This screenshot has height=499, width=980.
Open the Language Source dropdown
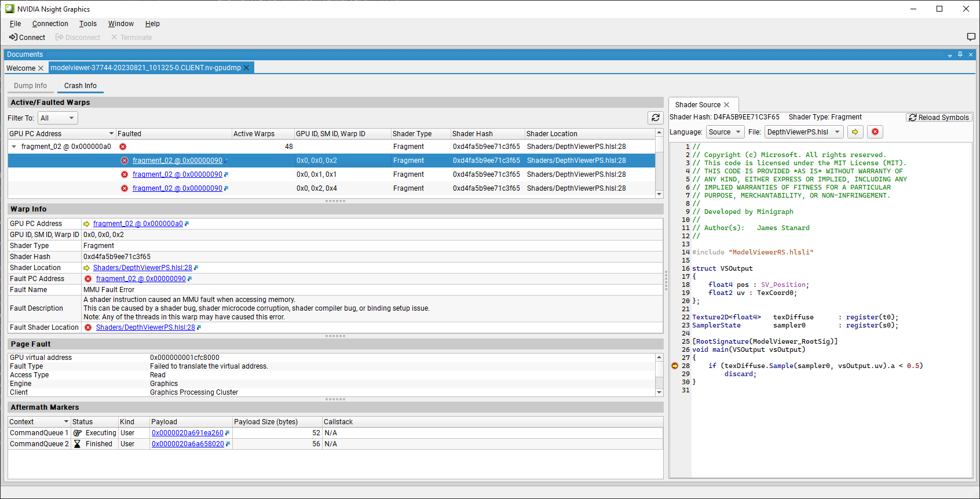725,132
